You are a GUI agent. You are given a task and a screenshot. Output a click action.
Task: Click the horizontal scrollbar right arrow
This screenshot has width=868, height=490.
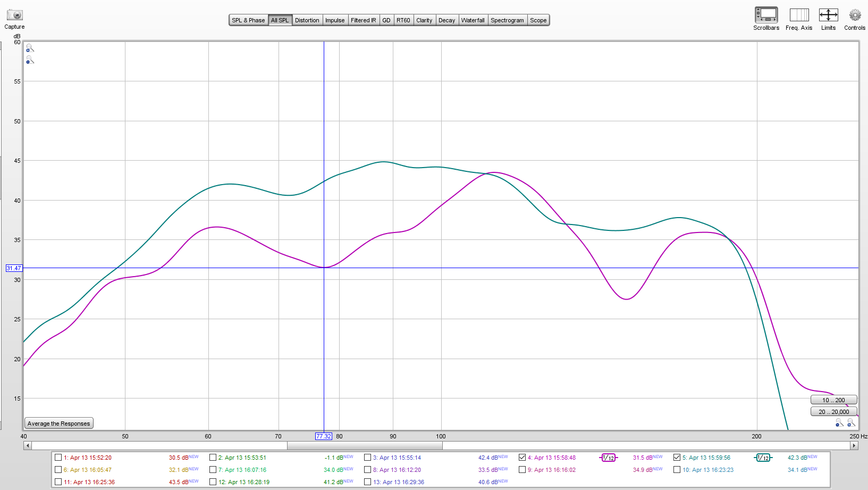pyautogui.click(x=854, y=445)
